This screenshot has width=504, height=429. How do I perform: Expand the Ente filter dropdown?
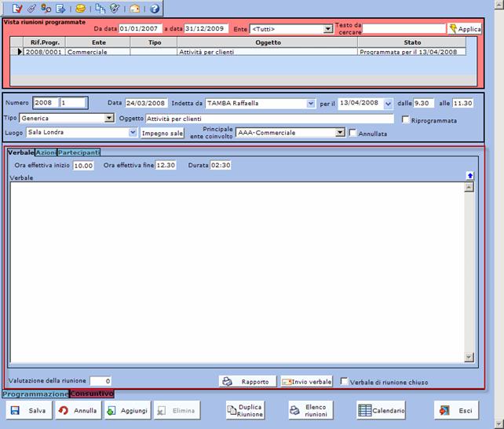pyautogui.click(x=327, y=29)
